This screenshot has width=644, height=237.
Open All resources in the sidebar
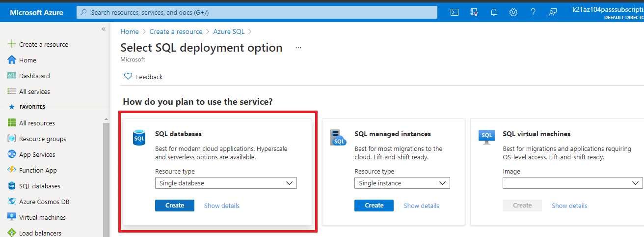pos(37,123)
